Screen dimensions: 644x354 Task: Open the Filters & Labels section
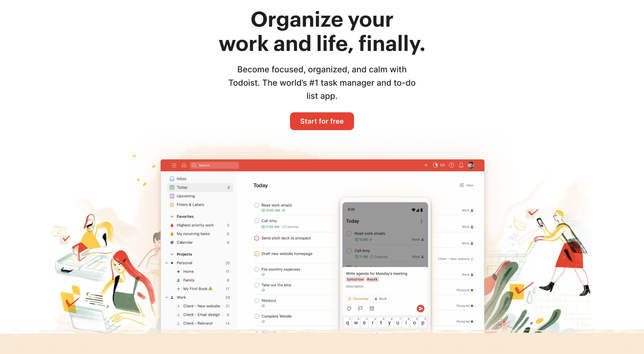click(x=189, y=204)
